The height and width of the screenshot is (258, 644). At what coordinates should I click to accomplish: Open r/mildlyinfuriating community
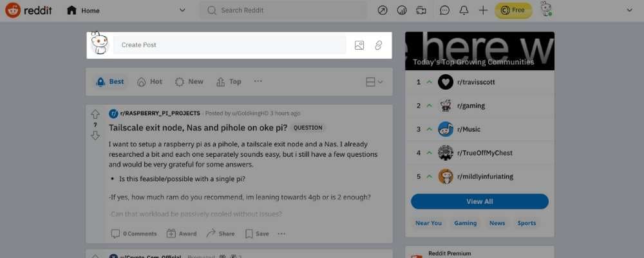pos(485,177)
